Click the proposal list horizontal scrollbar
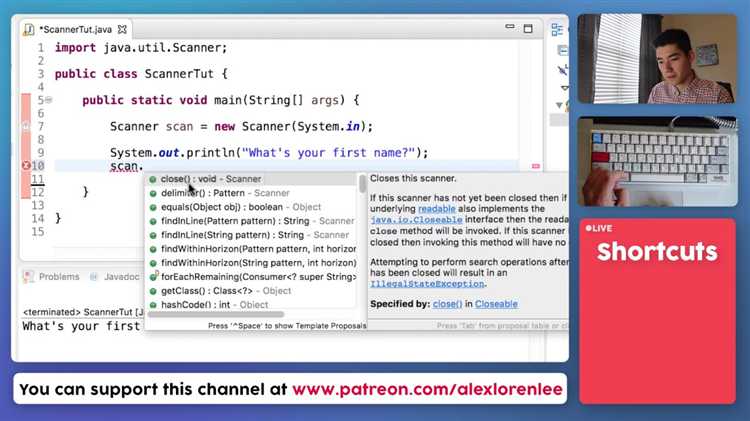The width and height of the screenshot is (750, 421). pos(216,314)
